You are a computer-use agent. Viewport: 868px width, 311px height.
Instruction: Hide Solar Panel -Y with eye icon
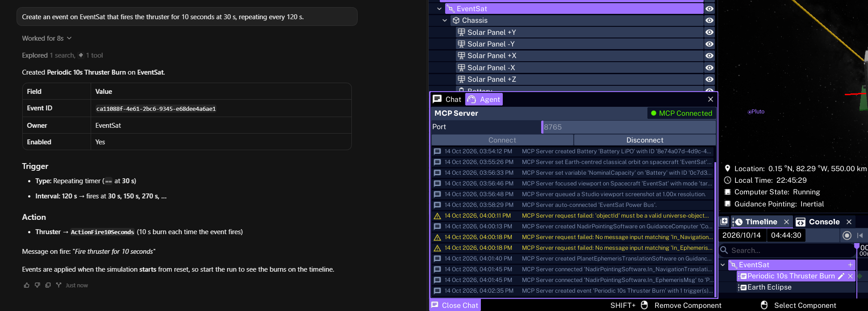709,44
